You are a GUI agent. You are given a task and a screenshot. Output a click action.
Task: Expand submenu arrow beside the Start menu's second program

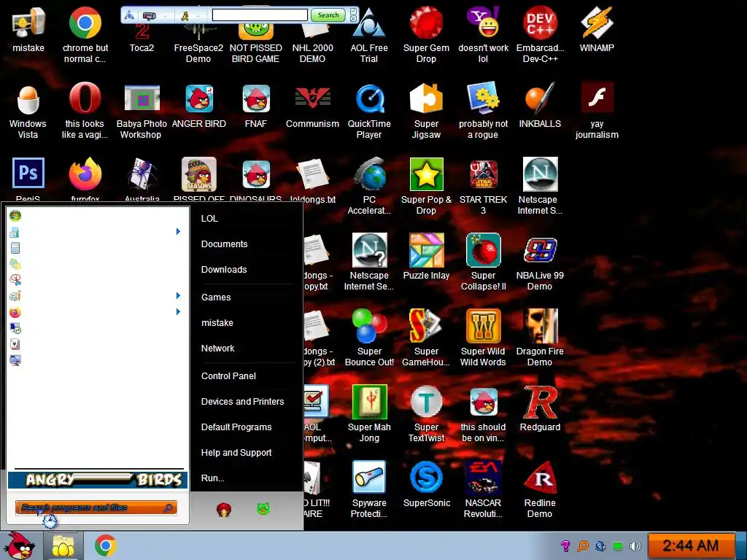pos(178,231)
